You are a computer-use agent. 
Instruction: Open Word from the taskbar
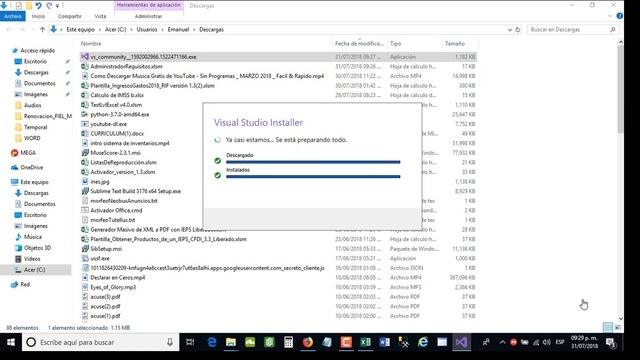384,342
